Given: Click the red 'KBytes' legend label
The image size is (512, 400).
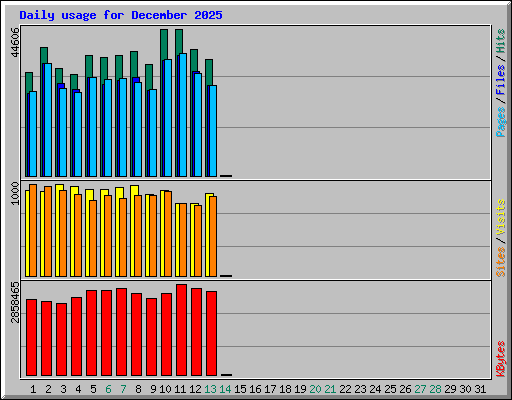Looking at the screenshot, I should (x=501, y=359).
